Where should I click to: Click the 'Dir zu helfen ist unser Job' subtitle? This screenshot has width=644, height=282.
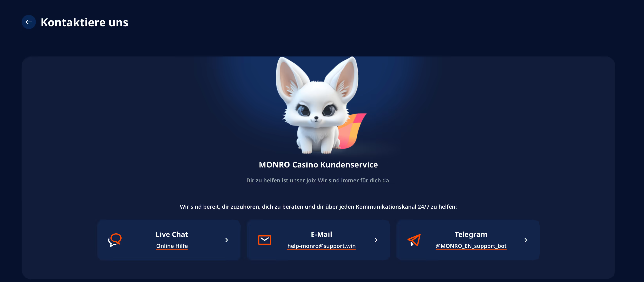(318, 180)
